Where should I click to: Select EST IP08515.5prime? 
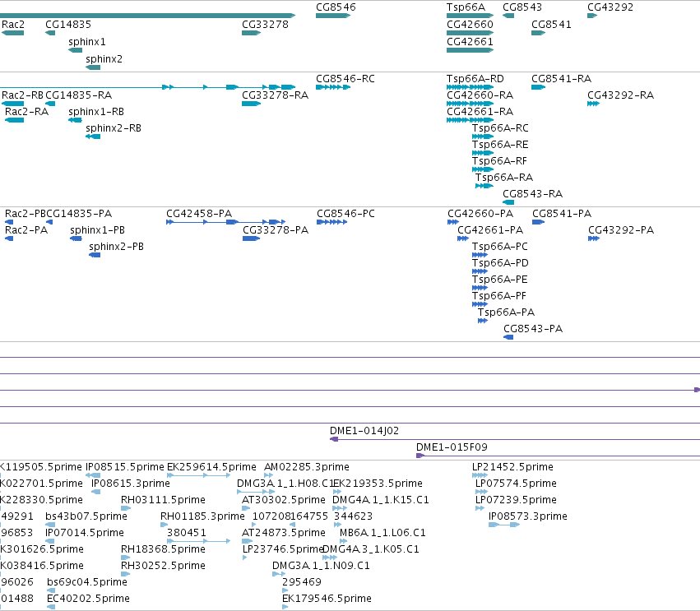pyautogui.click(x=125, y=468)
